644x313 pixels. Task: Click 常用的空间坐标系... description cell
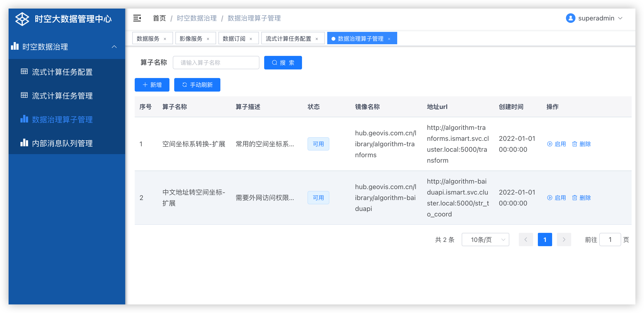click(265, 144)
